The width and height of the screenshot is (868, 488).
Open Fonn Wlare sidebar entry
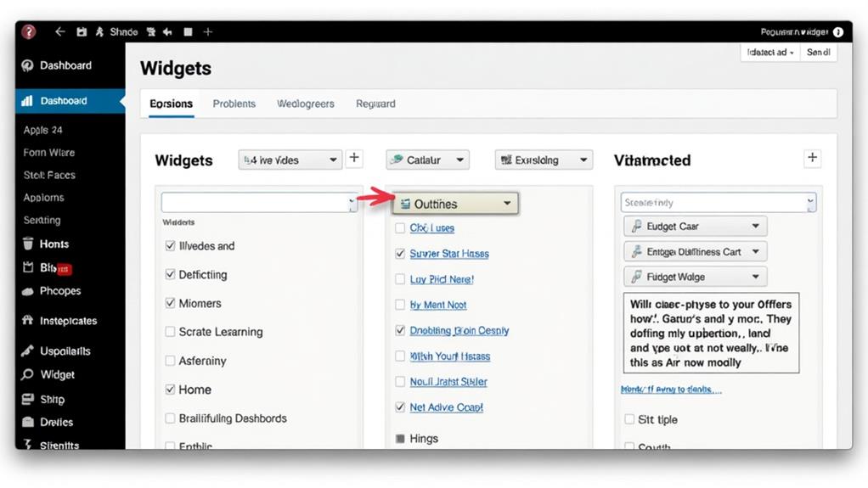(x=48, y=153)
